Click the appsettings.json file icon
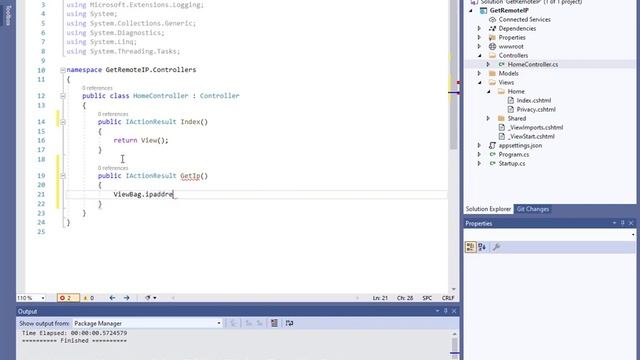 click(x=492, y=145)
